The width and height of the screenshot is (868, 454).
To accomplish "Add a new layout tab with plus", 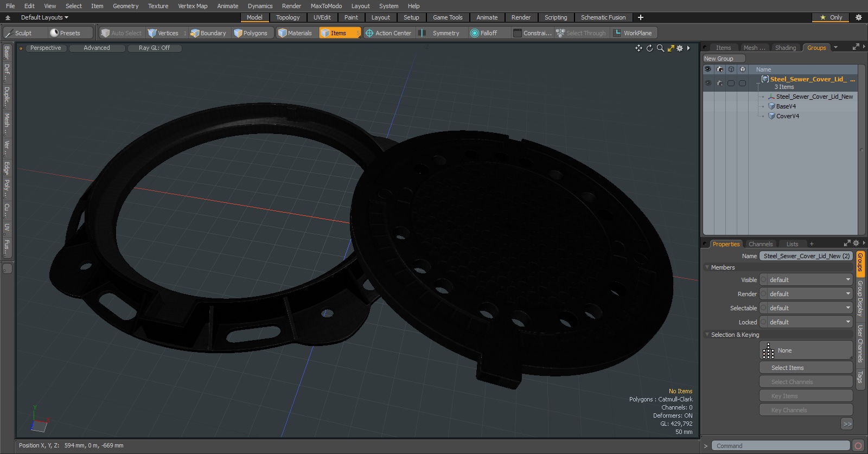I will tap(641, 17).
